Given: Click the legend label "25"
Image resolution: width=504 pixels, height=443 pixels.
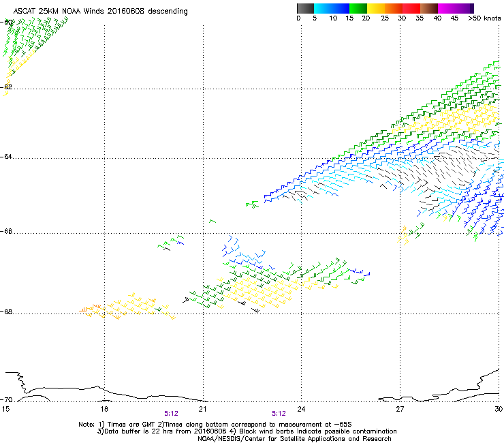Looking at the screenshot, I should [385, 18].
